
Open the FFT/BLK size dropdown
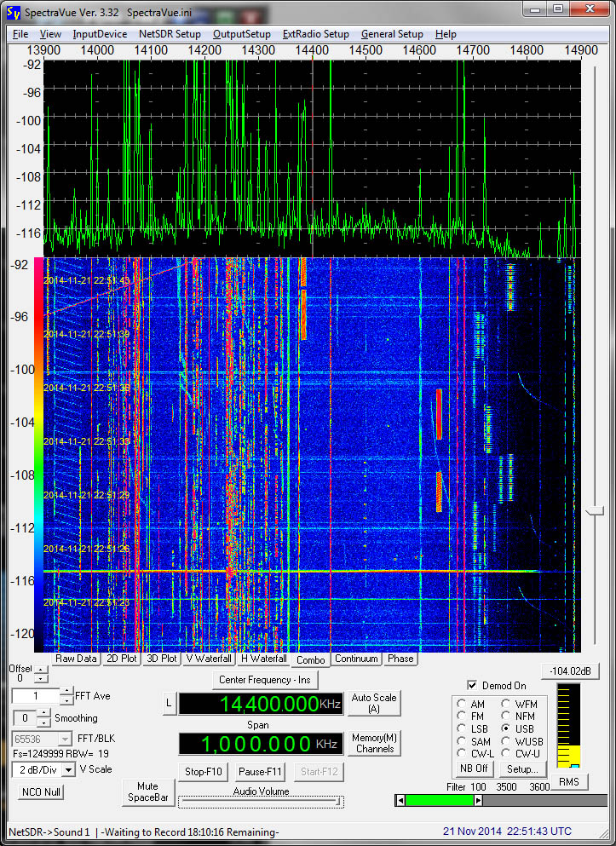65,739
